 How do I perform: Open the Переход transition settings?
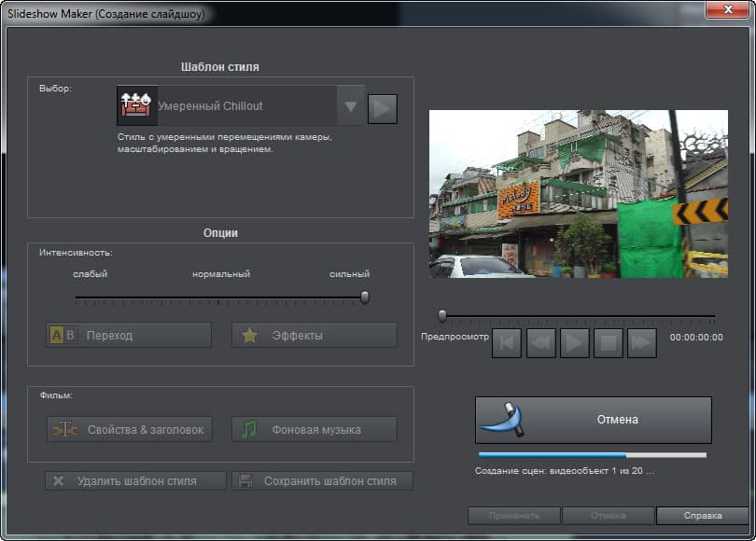[129, 335]
